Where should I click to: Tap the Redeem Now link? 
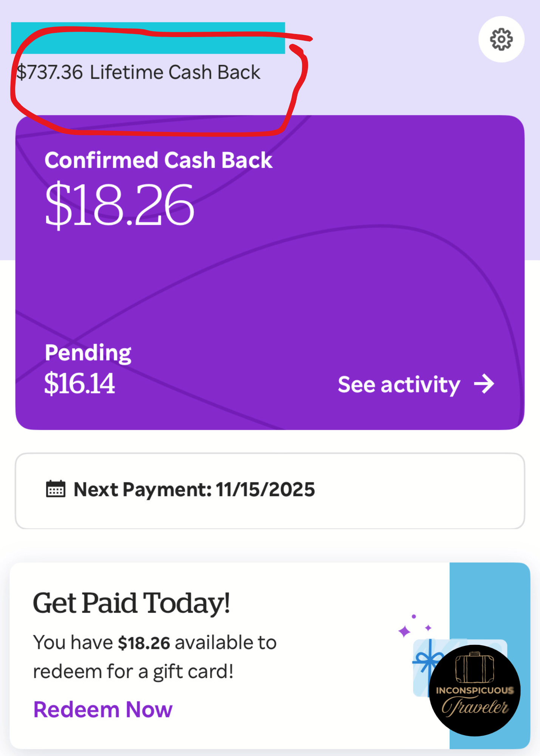point(103,709)
